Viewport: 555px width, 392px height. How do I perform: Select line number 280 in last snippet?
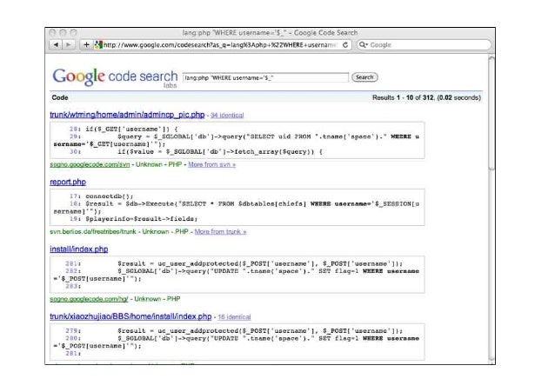73,338
